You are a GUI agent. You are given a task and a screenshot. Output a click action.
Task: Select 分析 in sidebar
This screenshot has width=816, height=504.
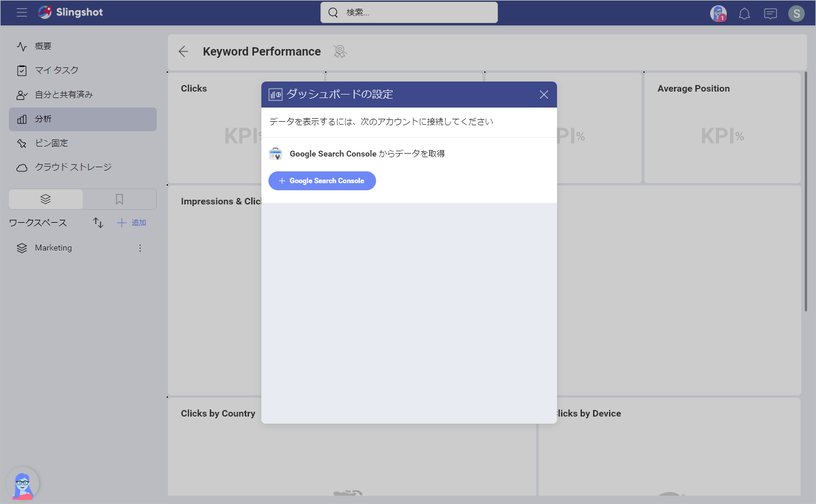point(83,119)
